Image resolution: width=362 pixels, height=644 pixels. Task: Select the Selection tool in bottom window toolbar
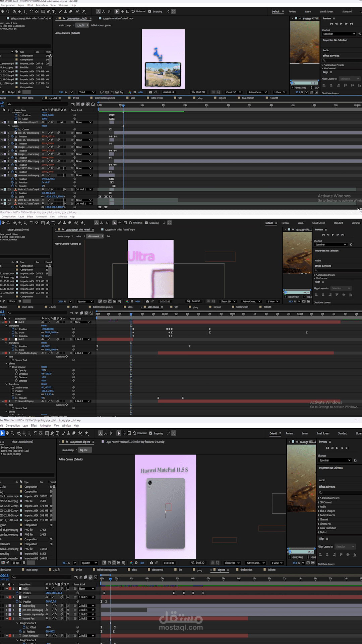[x=2, y=433]
